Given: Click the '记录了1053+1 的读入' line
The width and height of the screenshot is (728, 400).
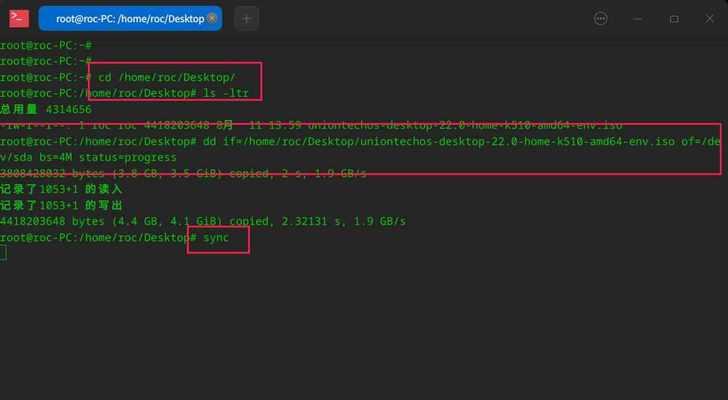Looking at the screenshot, I should 61,189.
